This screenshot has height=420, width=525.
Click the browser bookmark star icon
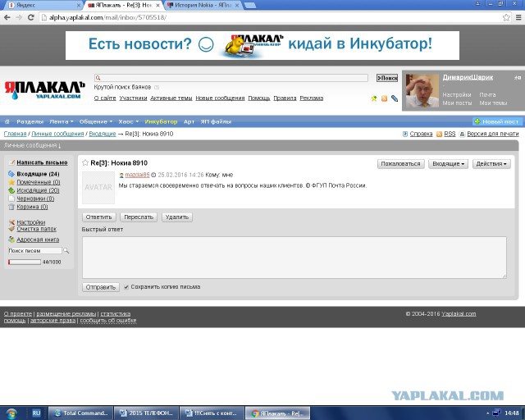point(506,16)
